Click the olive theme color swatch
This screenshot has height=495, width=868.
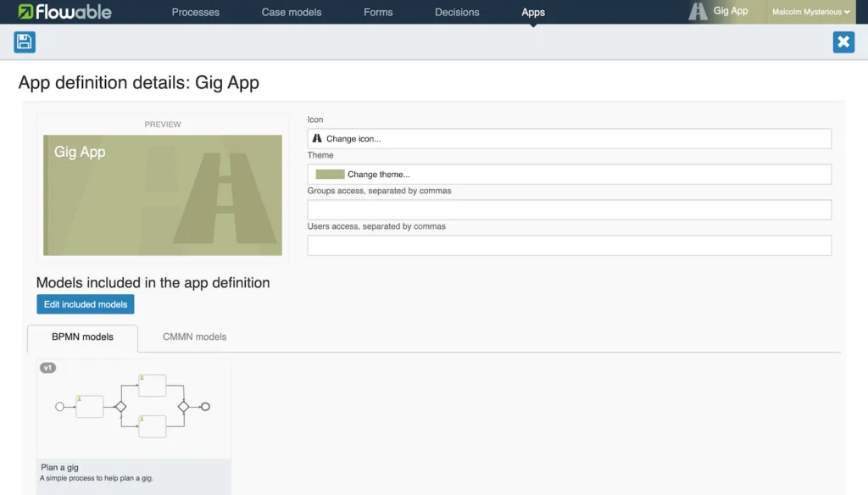330,175
